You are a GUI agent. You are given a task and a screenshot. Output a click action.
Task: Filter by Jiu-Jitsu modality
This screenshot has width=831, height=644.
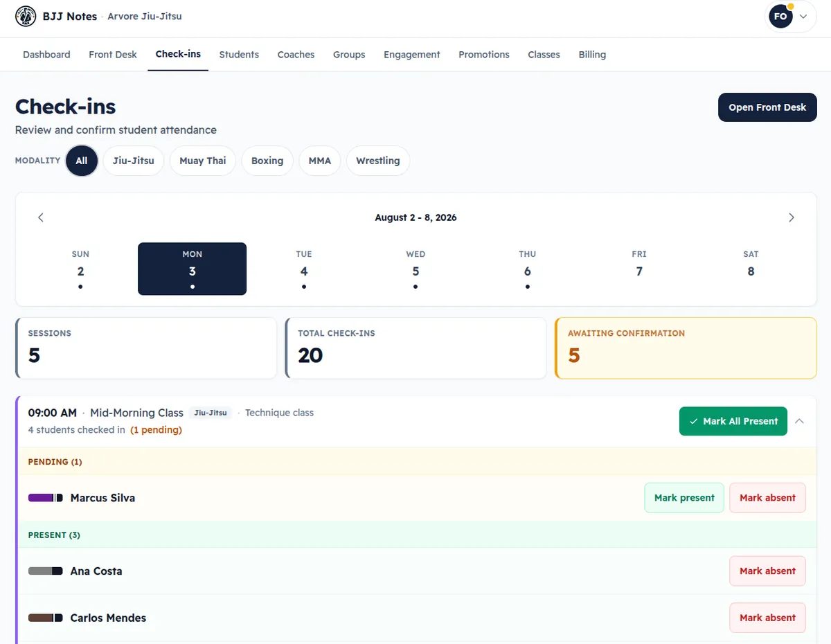[x=134, y=161]
